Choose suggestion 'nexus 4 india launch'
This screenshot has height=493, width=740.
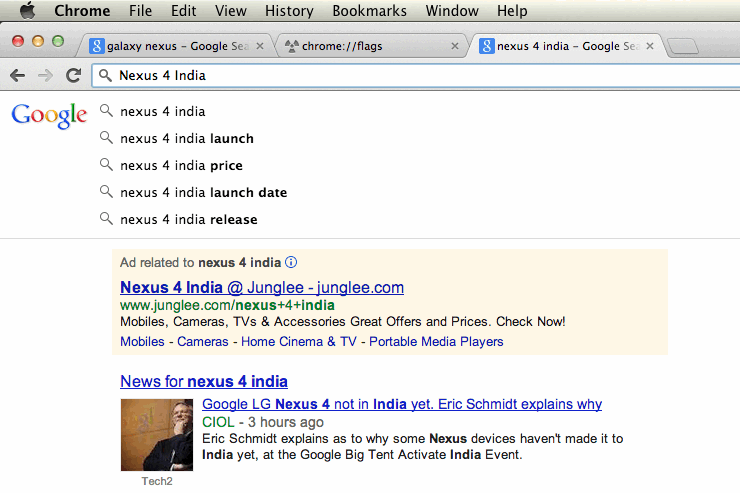tap(187, 138)
